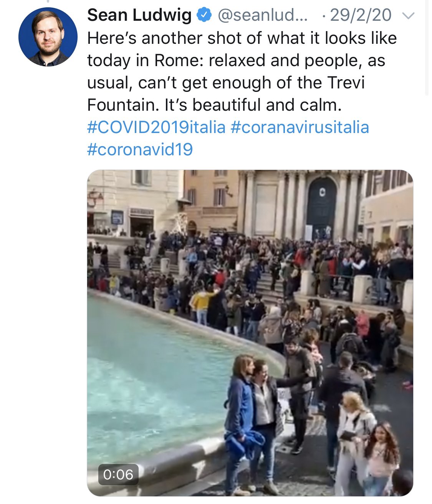Screen dimensions: 432x504
Task: Click the person in yellow jacket in video
Action: pos(200,302)
